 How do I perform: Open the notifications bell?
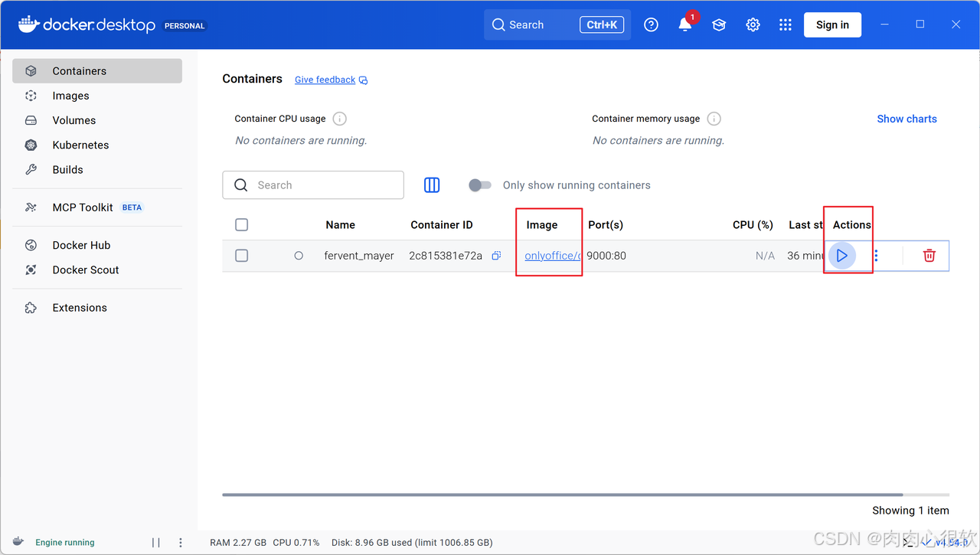[685, 24]
